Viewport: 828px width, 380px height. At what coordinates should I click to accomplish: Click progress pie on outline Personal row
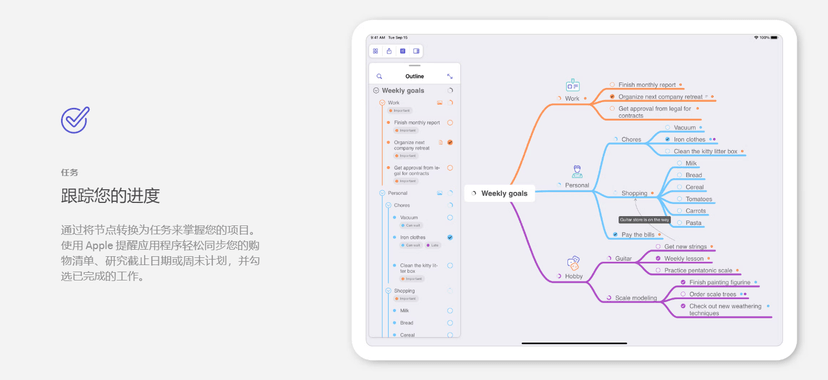point(450,193)
